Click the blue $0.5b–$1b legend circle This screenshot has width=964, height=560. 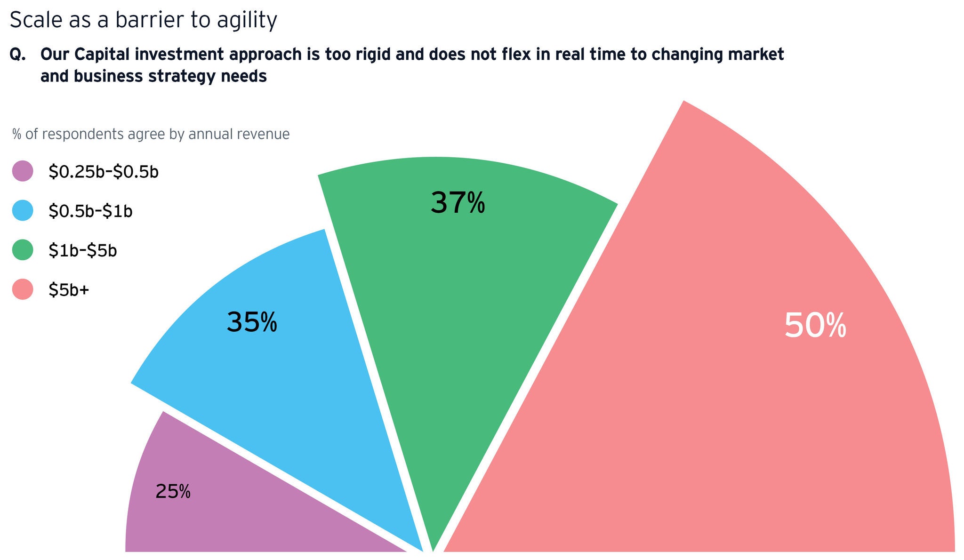[23, 210]
